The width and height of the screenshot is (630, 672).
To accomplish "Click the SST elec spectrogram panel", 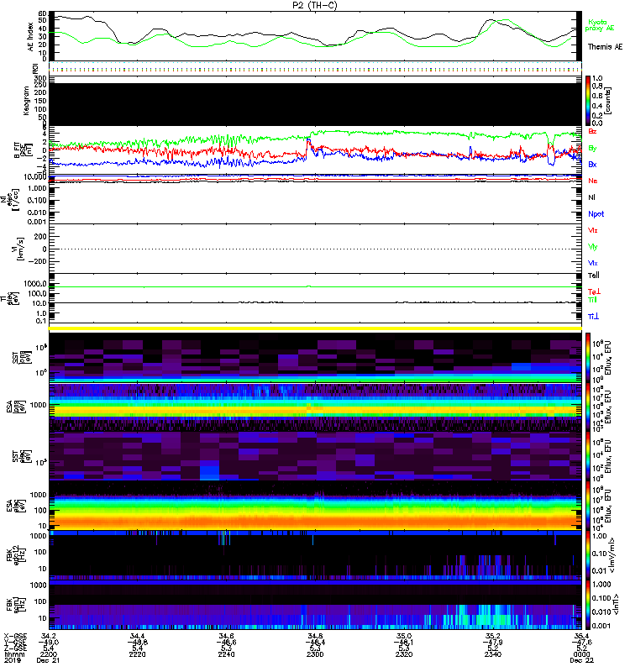I will coord(315,456).
